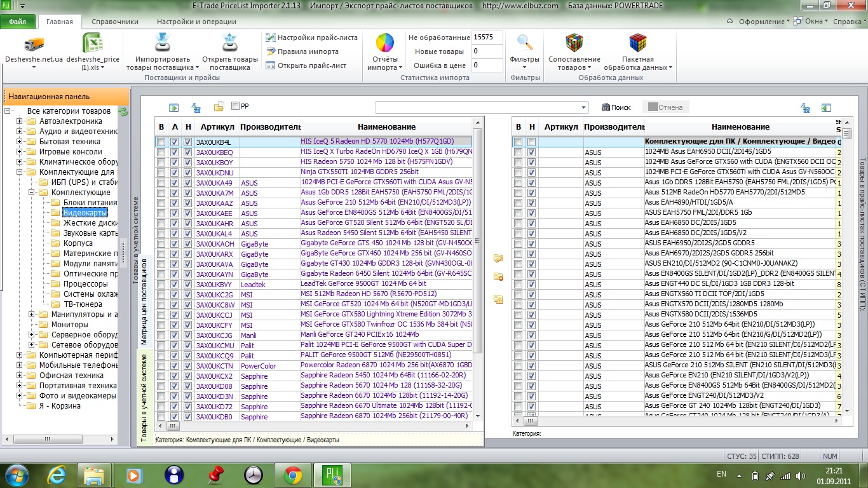Click the bottom folder-search icon between tables
This screenshot has height=488, width=868.
click(x=498, y=299)
